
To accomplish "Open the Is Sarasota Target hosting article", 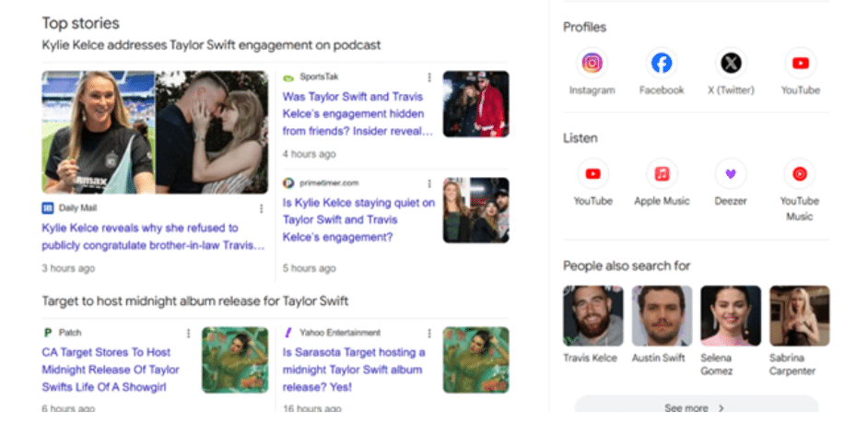I will coord(354,360).
